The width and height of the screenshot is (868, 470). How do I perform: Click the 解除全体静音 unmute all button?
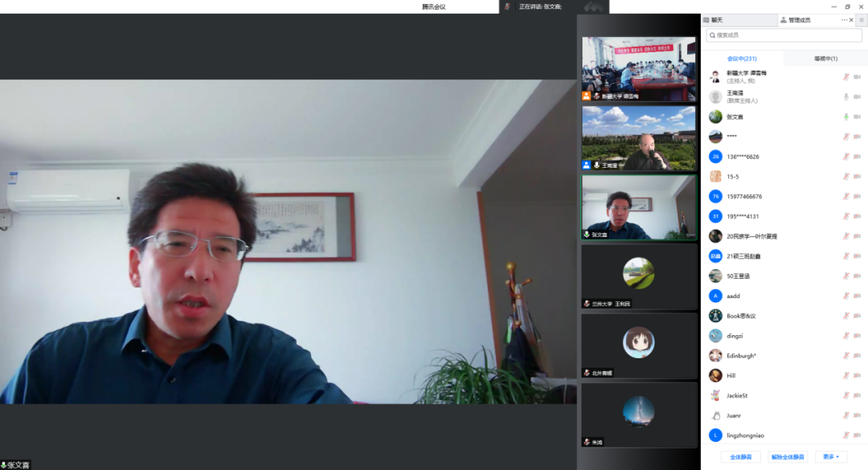(x=787, y=456)
